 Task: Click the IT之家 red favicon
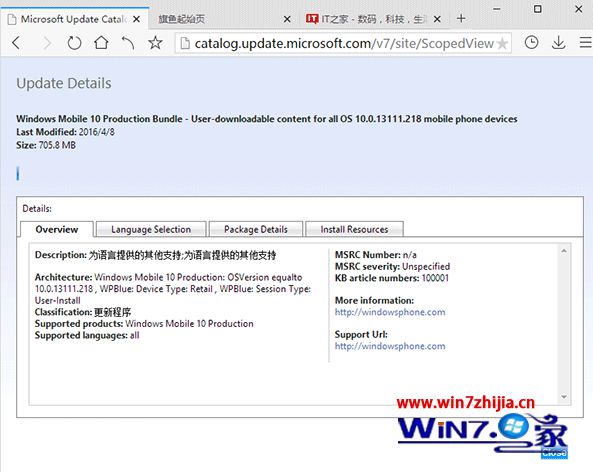(x=312, y=19)
